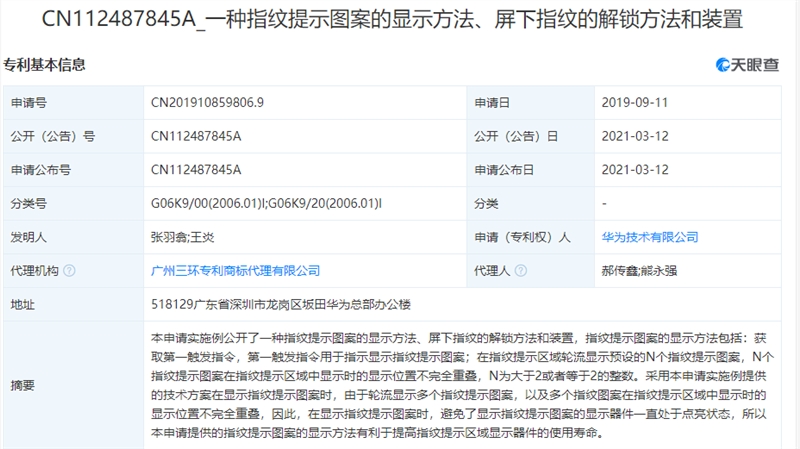Select the classification code G06K9/00(2006.01)I

tap(208, 204)
